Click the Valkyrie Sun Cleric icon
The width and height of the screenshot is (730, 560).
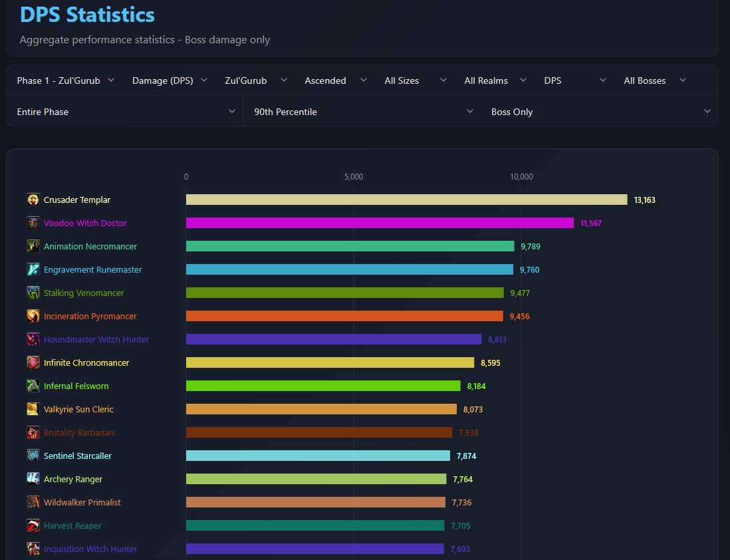click(33, 410)
